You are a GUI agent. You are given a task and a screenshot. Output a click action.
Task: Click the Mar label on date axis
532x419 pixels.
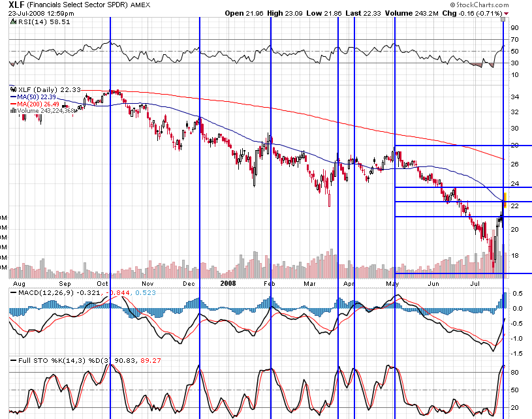(x=309, y=284)
